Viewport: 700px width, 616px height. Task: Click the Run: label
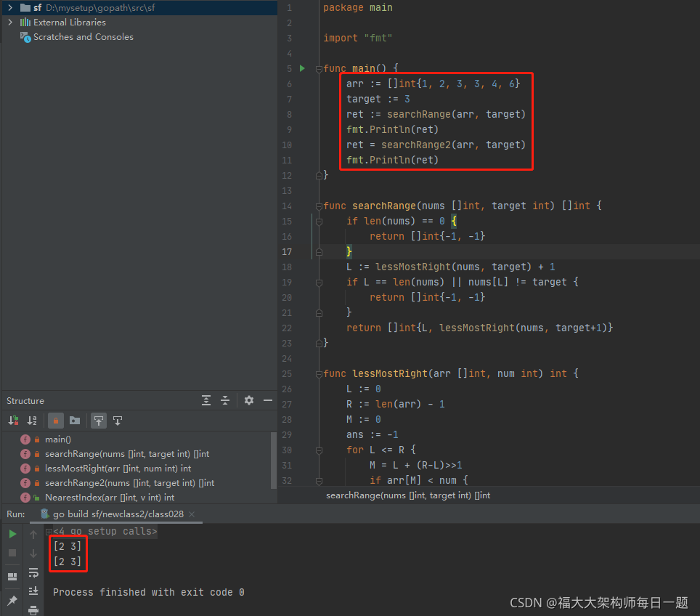(x=16, y=514)
